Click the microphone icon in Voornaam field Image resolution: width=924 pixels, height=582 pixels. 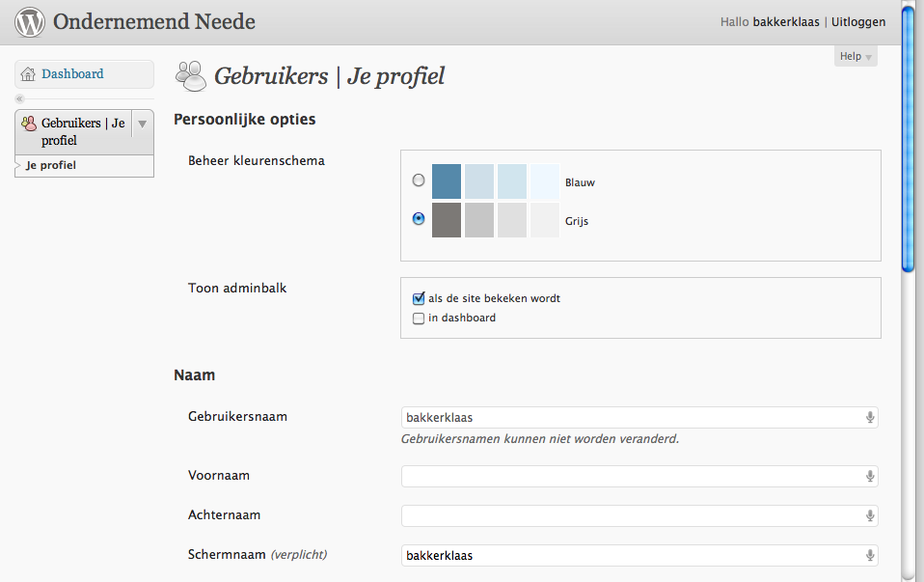(x=870, y=477)
